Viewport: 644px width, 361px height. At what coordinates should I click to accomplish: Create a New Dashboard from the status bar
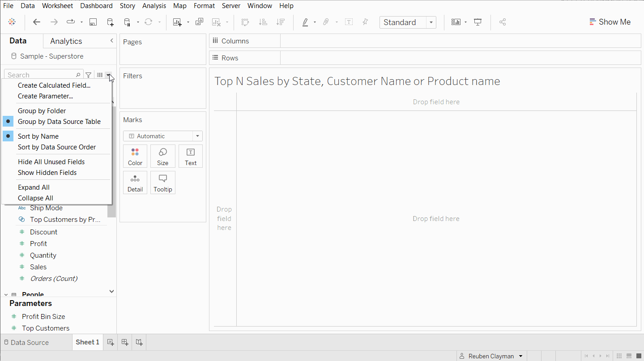124,342
